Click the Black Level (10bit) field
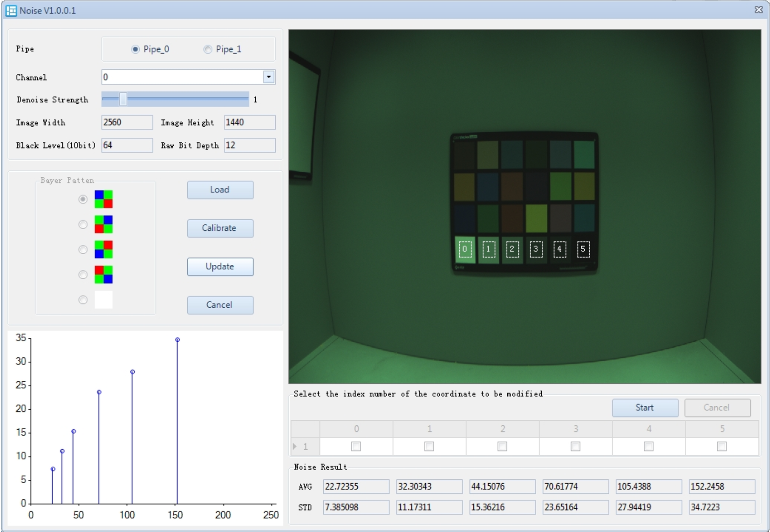 click(x=127, y=145)
